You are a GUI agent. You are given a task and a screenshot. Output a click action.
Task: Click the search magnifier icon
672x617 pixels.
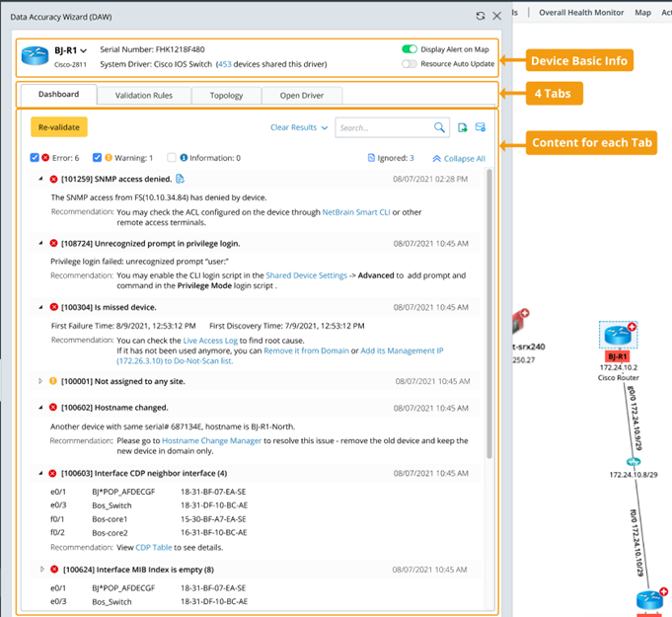pos(439,127)
